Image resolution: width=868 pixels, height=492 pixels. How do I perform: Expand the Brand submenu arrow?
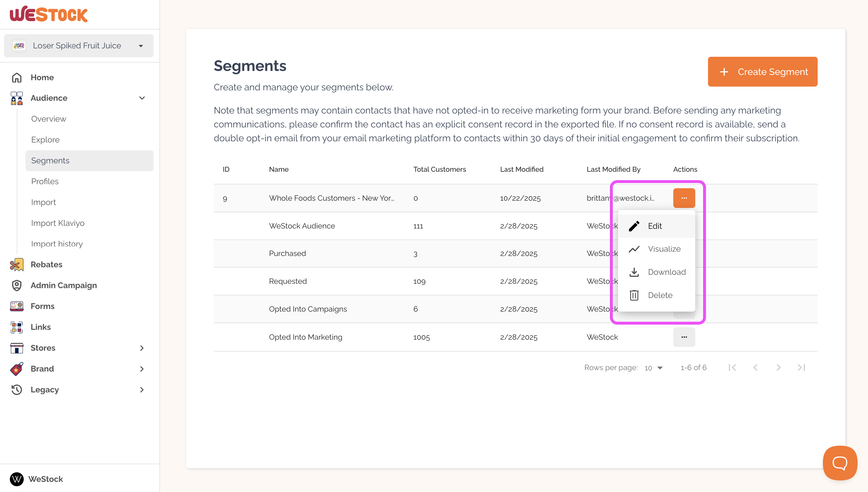pos(142,369)
